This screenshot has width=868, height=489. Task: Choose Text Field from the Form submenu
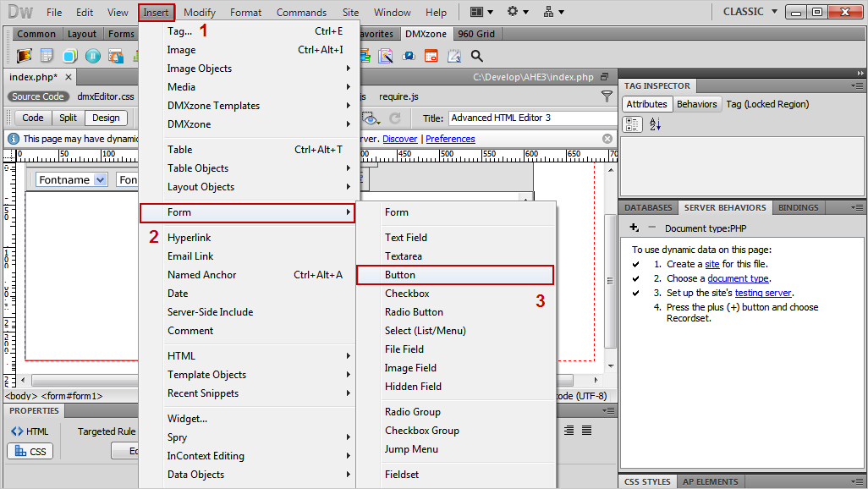(x=455, y=238)
